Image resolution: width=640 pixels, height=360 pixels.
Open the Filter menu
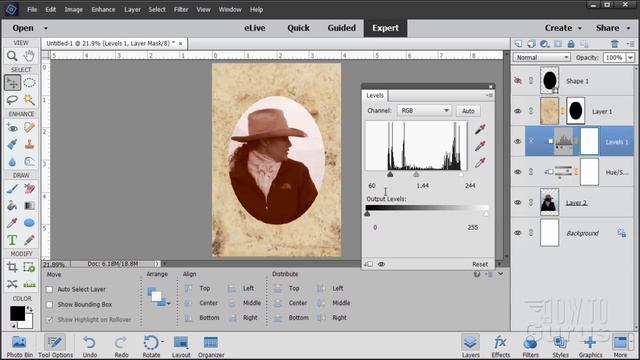tap(181, 9)
